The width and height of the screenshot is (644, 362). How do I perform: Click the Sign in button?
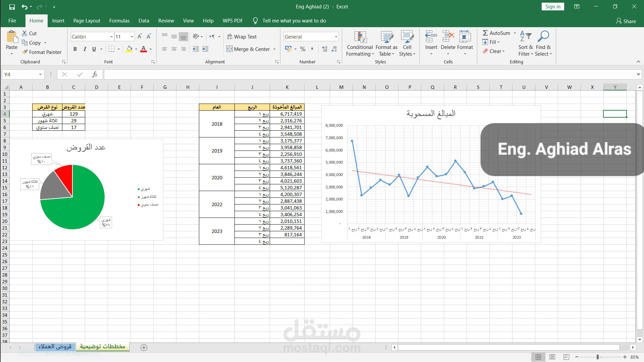click(552, 7)
